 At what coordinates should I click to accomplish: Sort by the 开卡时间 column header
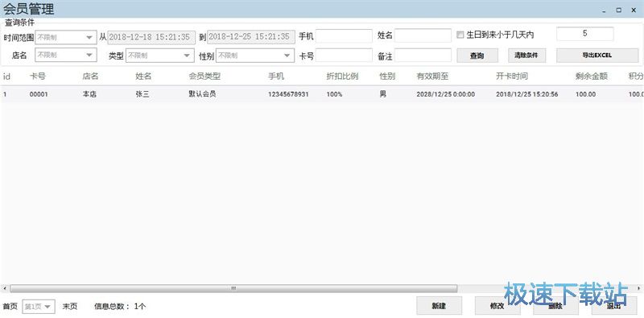[x=512, y=76]
